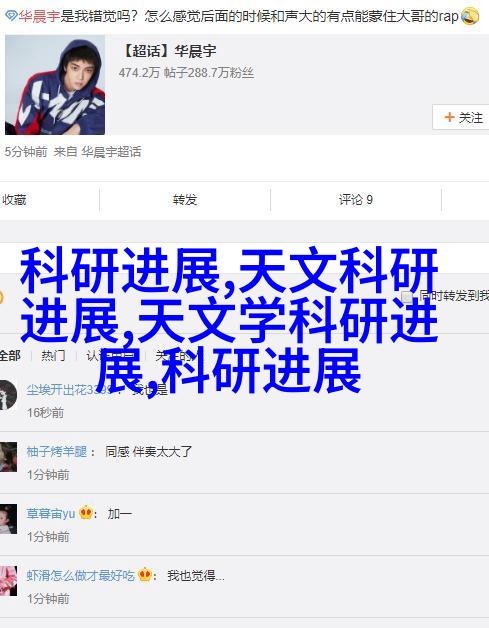Open the 评论 9 tab
This screenshot has width=489, height=628.
click(356, 199)
